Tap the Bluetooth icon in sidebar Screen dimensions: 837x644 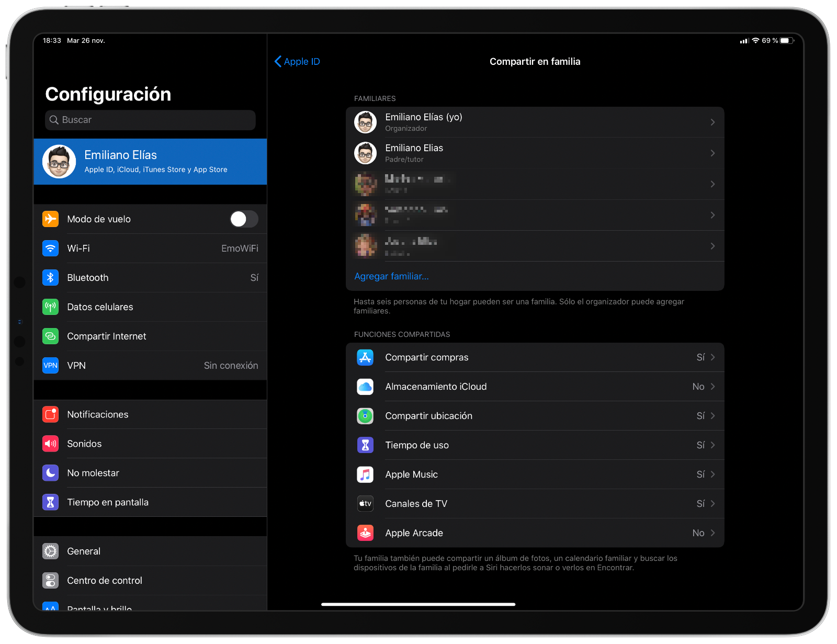(x=50, y=277)
